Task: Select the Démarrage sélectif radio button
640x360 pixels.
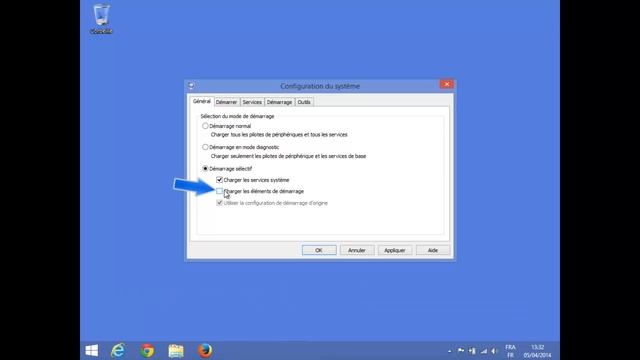Action: [205, 169]
